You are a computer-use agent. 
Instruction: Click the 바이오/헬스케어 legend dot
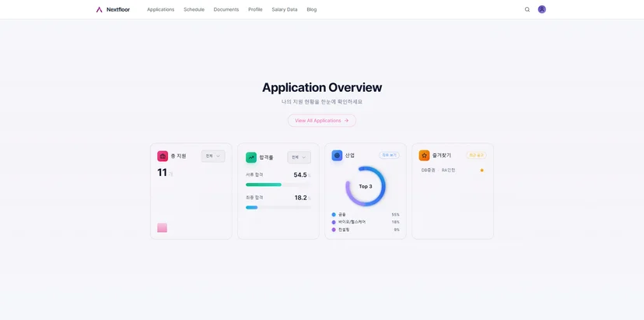[x=334, y=222]
